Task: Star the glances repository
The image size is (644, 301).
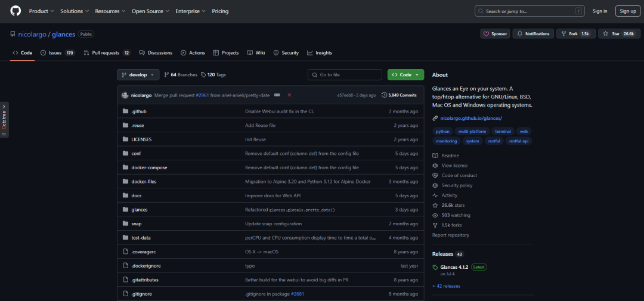Action: click(x=619, y=33)
